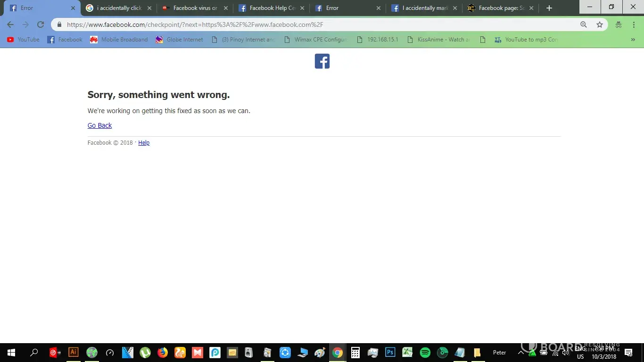Viewport: 644px width, 362px height.
Task: Show hidden system tray icons
Action: coord(521,353)
